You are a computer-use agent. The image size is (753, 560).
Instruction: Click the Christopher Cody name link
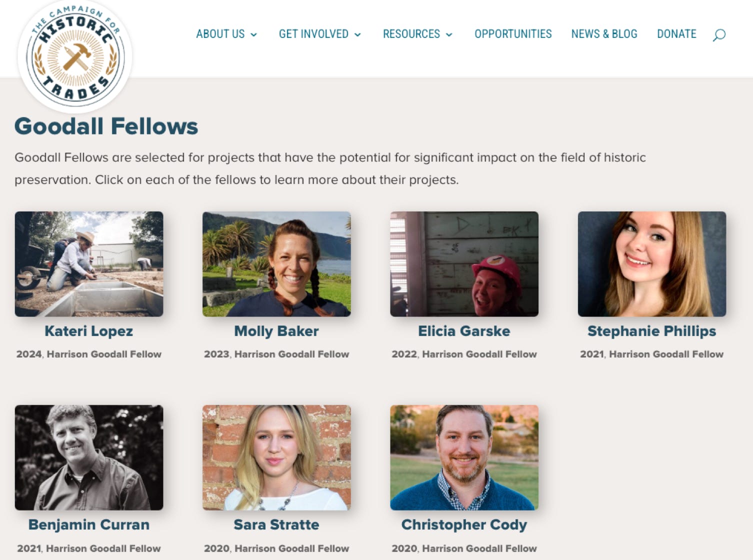pos(464,524)
